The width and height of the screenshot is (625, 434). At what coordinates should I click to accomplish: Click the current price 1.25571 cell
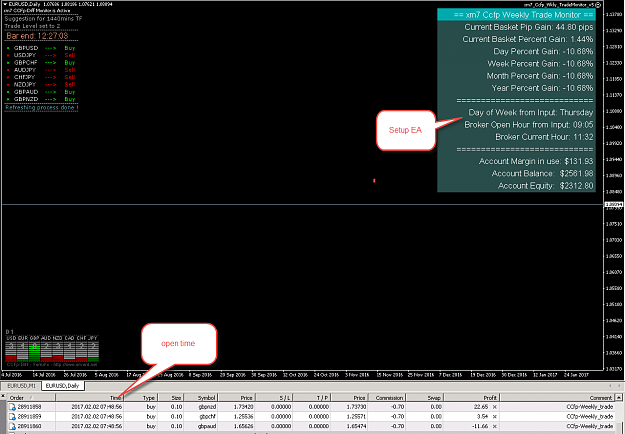click(350, 416)
